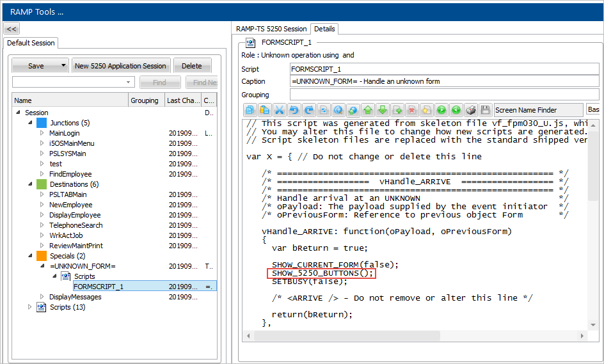Click the Redo arrow icon
The image size is (604, 364).
click(x=309, y=110)
